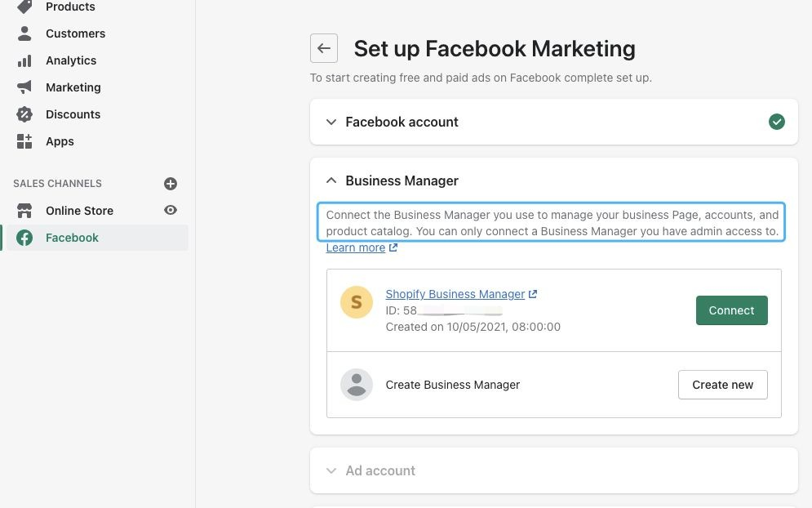Click the Customers person icon
The image size is (812, 508).
coord(24,33)
